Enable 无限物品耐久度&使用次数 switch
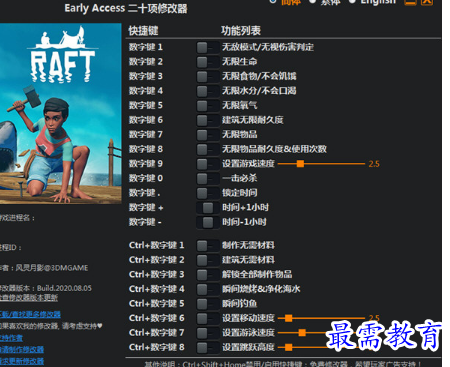450x367 pixels. [207, 149]
